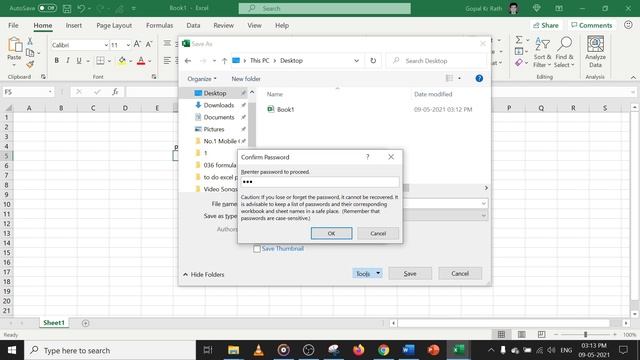
Task: Apply the red Font Color
Action: tap(141, 61)
